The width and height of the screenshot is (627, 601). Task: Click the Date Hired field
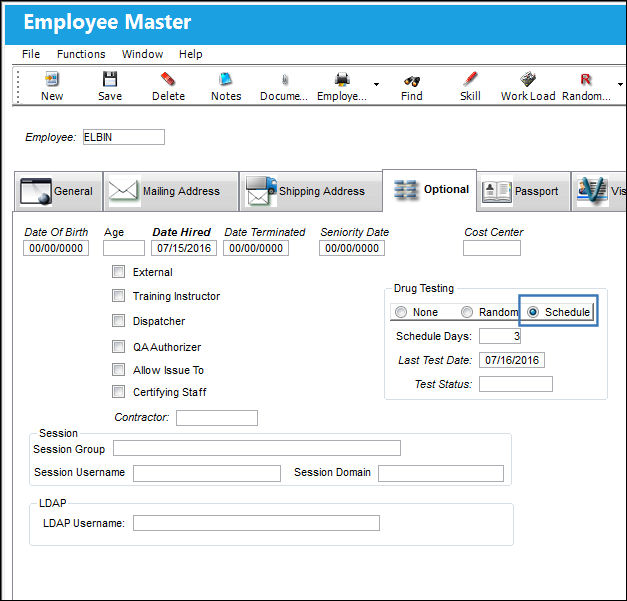coord(184,248)
